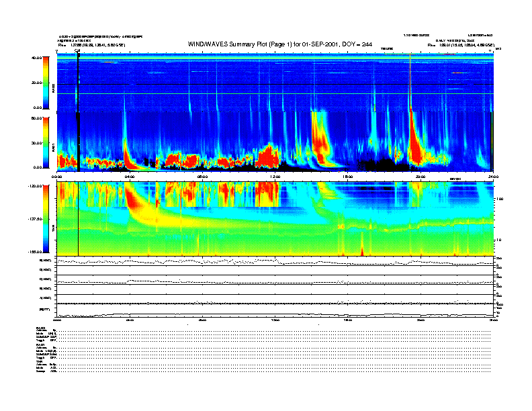Viewport: 532px width, 411px height.
Task: Click the 20.00 label on RAD2 scale
Action: tap(37, 83)
